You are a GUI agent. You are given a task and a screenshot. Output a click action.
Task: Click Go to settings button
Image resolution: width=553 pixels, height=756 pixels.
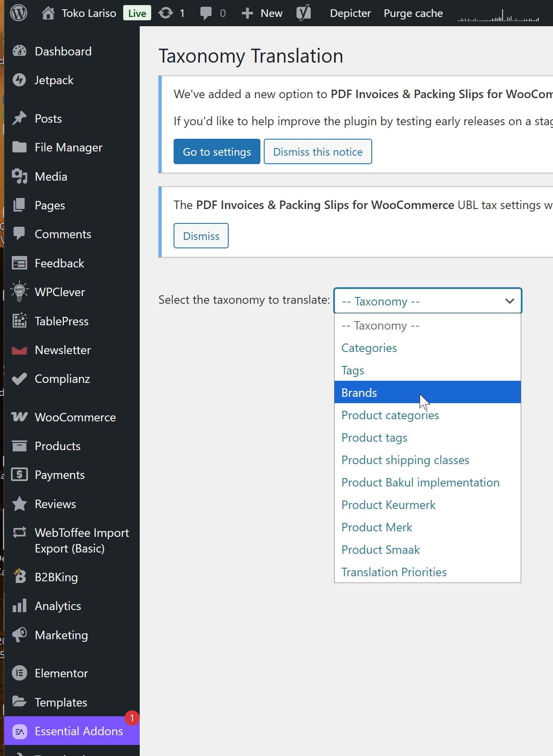click(217, 151)
